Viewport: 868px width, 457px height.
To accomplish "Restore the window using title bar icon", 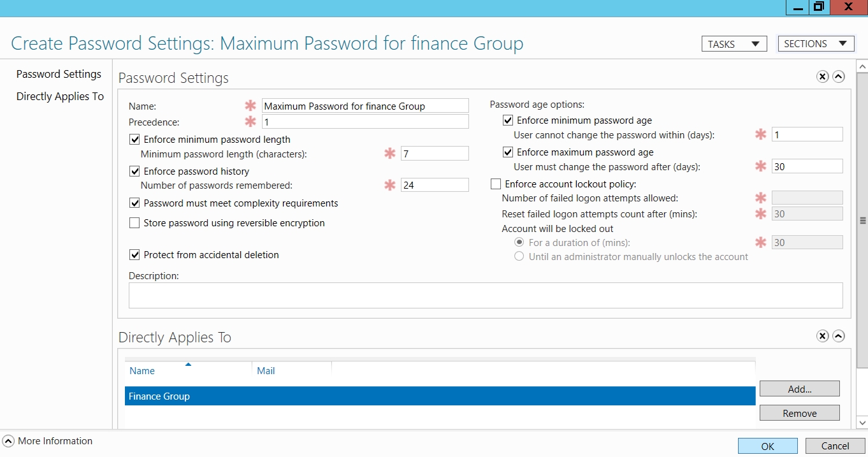I will [819, 7].
